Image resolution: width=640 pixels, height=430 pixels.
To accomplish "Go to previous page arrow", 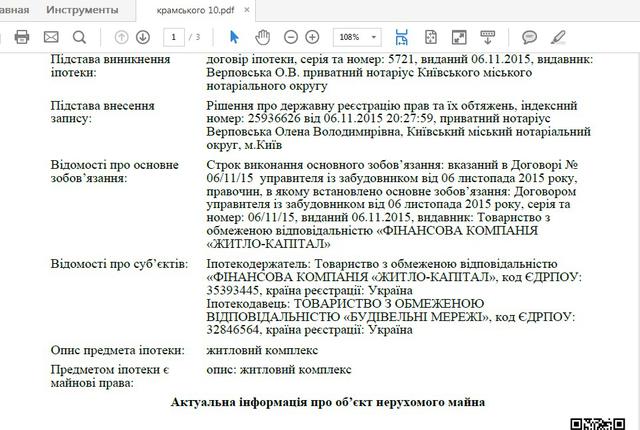I will 121,38.
